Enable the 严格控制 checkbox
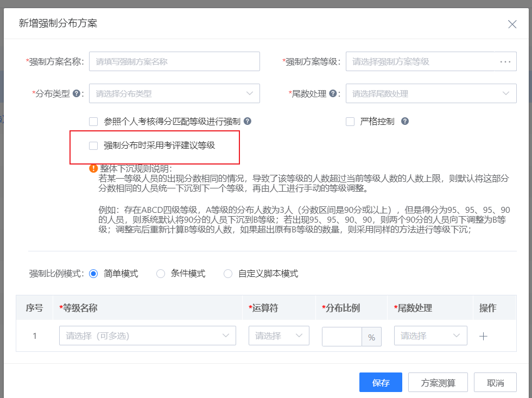Image resolution: width=532 pixels, height=398 pixels. pos(350,121)
